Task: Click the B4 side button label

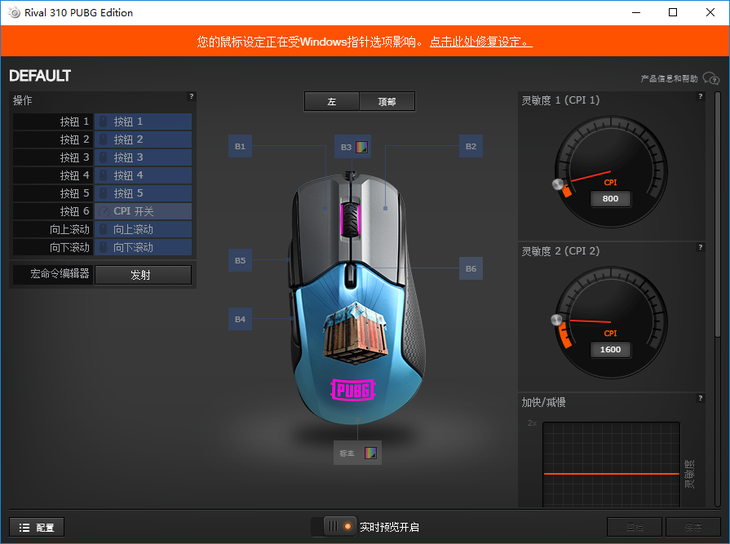Action: click(x=240, y=319)
